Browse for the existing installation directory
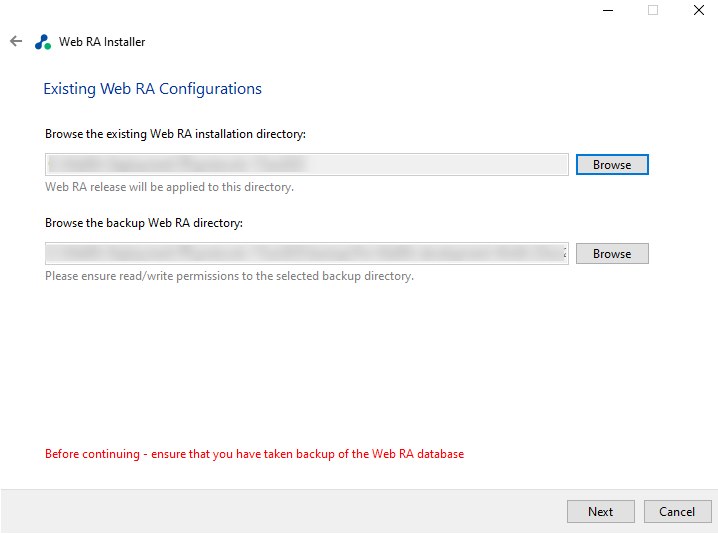This screenshot has height=534, width=718. point(612,165)
